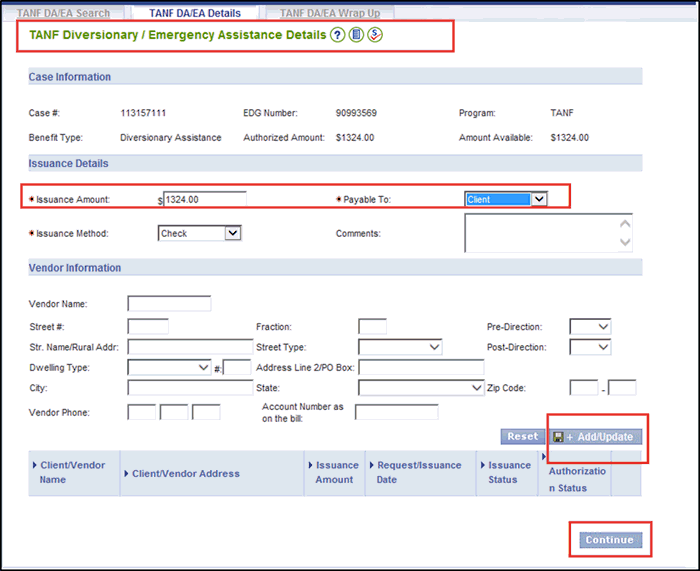
Task: Click the Vendor Phone middle field
Action: pyautogui.click(x=174, y=412)
